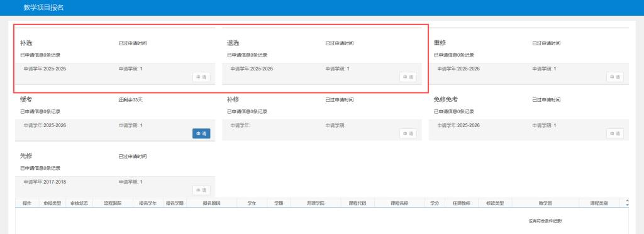Viewport: 644px width, 234px height.
Task: Click the 申请 button in the 免修免考 card
Action: [x=615, y=133]
